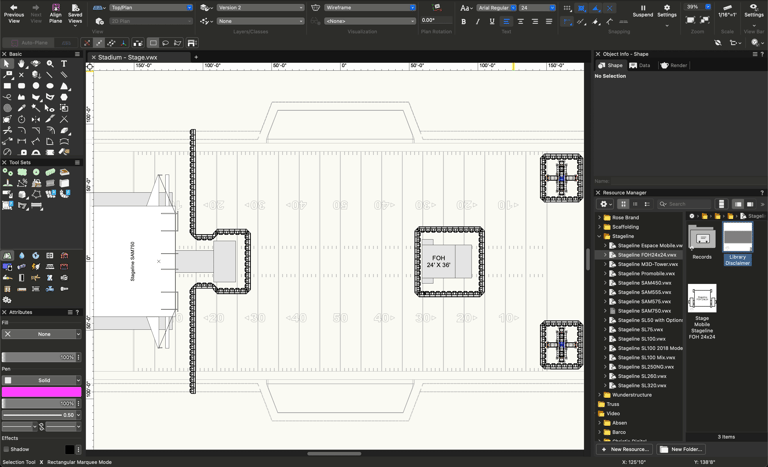This screenshot has width=768, height=467.
Task: Activate the Zoom magnifier tool
Action: [50, 64]
